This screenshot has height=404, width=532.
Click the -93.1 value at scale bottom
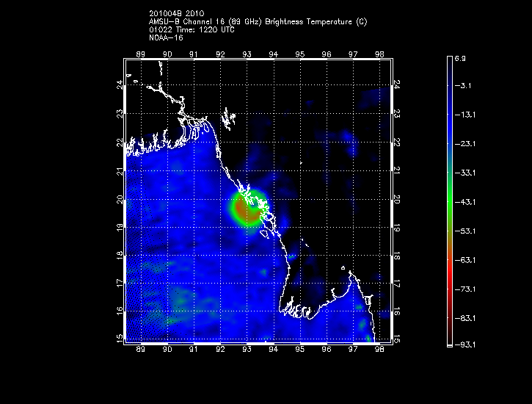(x=464, y=345)
